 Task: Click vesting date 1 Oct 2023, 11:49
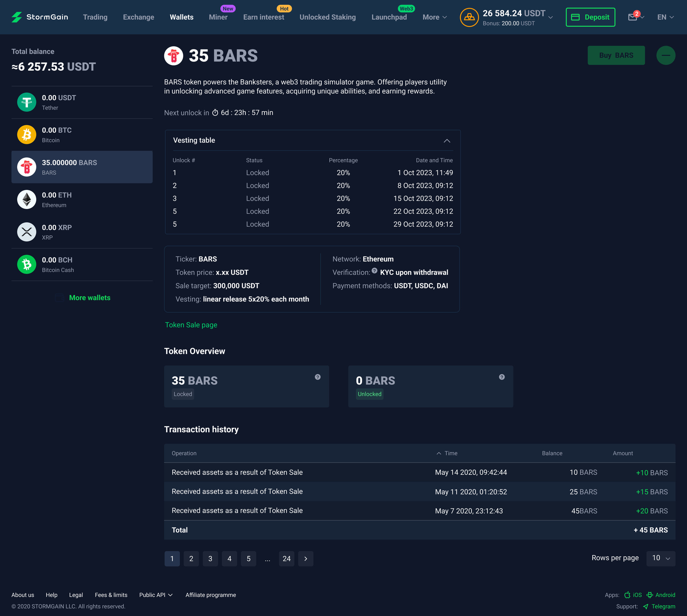click(425, 173)
